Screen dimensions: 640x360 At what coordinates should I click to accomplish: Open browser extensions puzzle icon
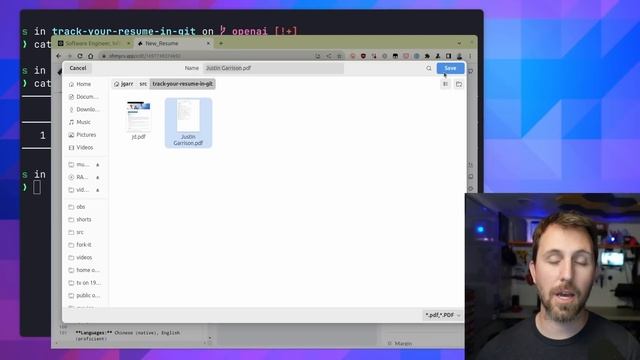click(427, 56)
